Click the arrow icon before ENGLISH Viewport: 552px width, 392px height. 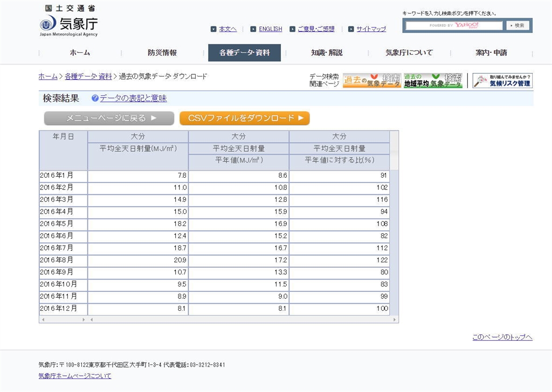click(x=253, y=29)
